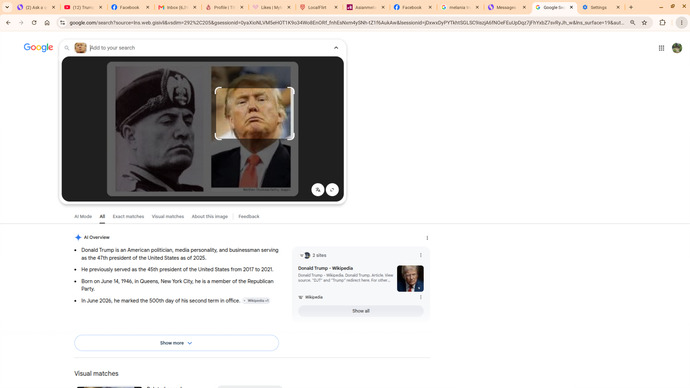
Task: Open AI Overview three-dot options menu
Action: [427, 238]
